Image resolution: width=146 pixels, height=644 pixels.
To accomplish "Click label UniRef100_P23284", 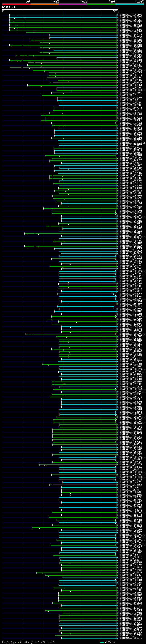I will [131, 580].
